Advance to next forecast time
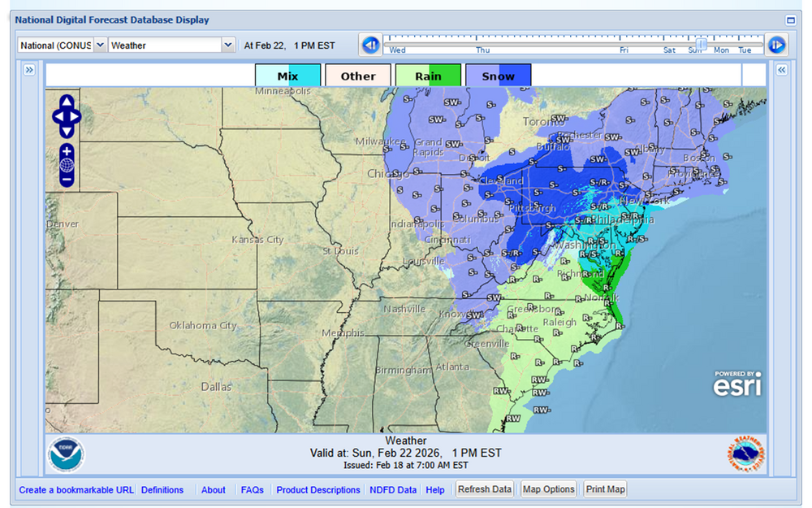812x508 pixels. coord(775,45)
